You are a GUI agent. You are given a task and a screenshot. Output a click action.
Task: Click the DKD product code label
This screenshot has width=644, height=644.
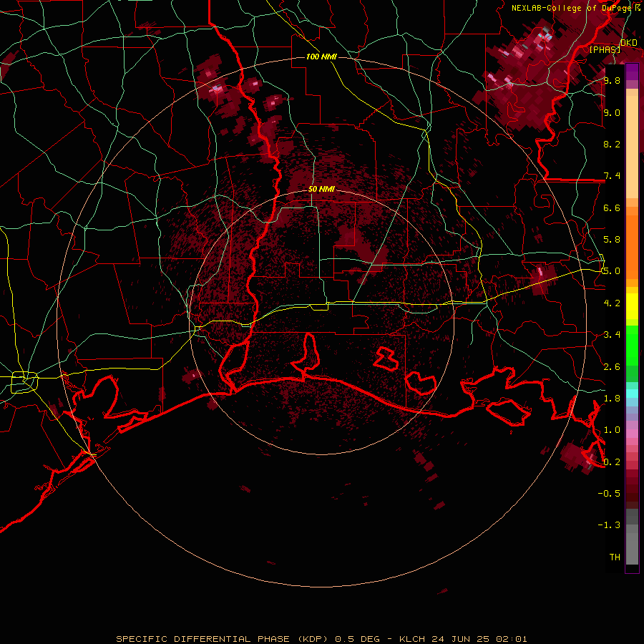point(629,43)
